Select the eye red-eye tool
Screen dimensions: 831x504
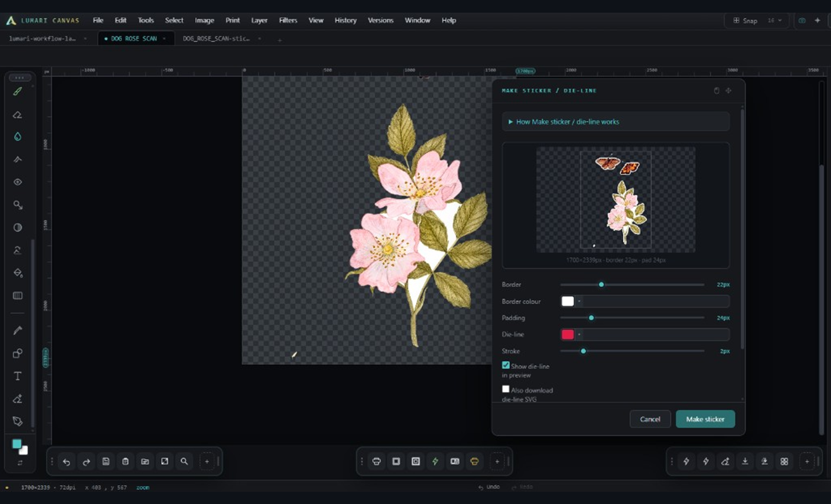pyautogui.click(x=17, y=182)
